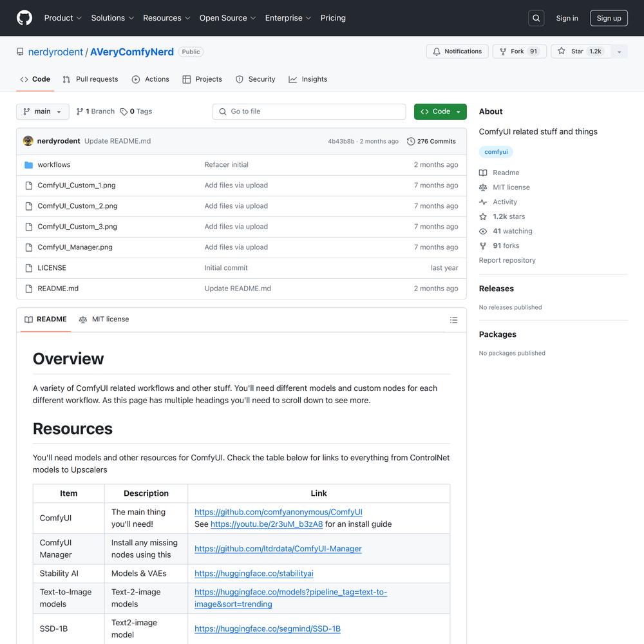The height and width of the screenshot is (644, 644).
Task: Click the Go to file search field
Action: tap(309, 111)
